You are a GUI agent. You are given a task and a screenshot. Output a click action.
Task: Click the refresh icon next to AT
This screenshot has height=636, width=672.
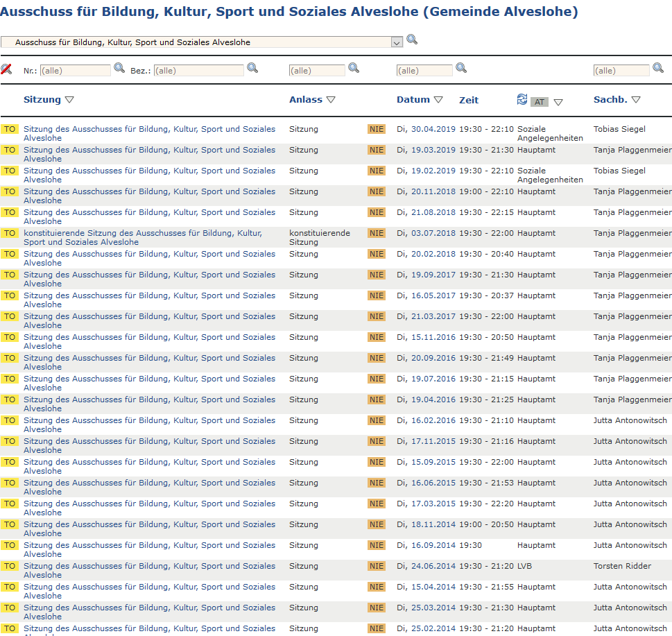click(x=522, y=99)
